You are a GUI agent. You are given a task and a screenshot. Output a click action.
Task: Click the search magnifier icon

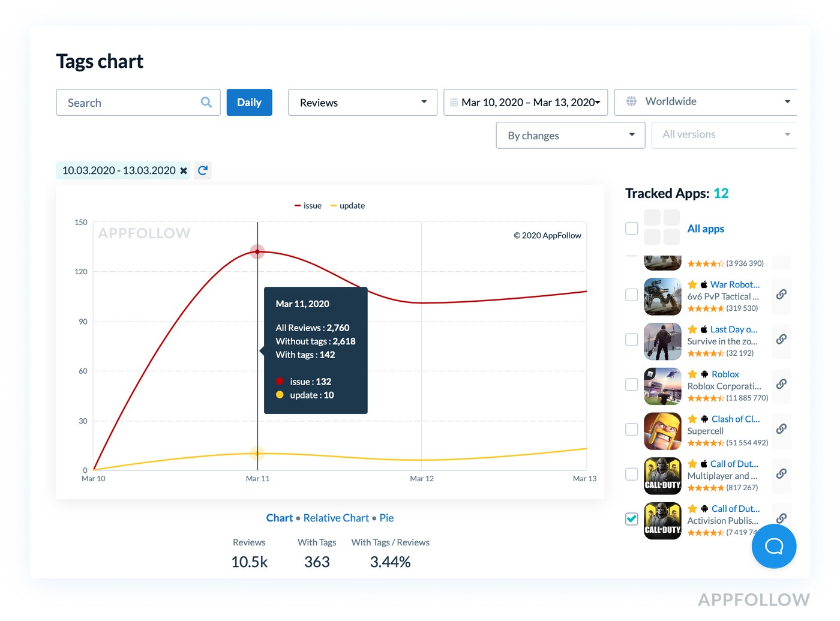206,103
